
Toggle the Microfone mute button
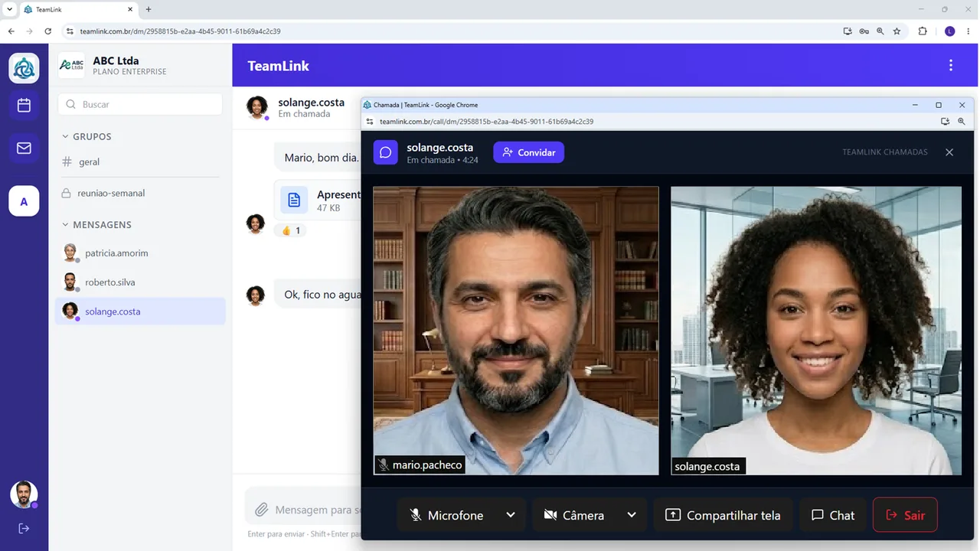pos(447,515)
